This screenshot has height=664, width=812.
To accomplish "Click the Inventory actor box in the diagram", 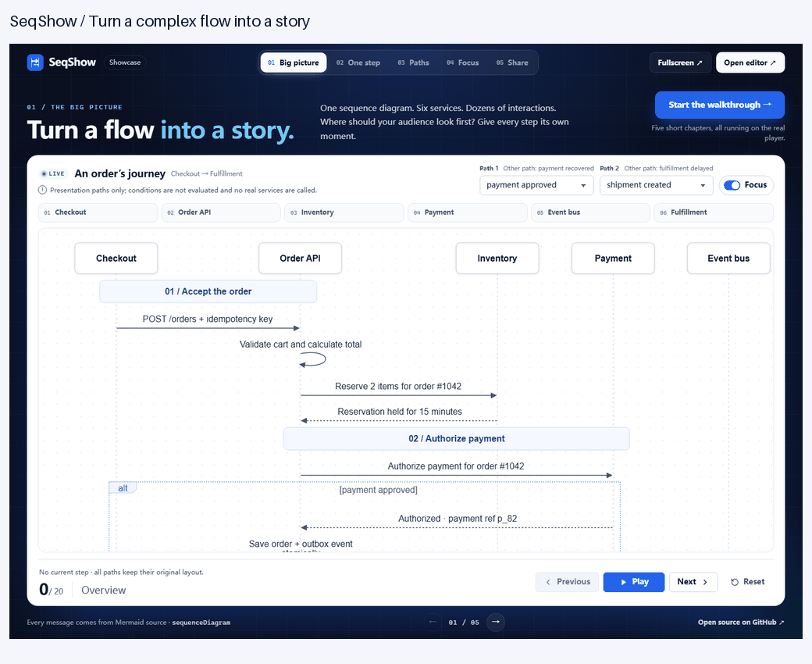I will pyautogui.click(x=497, y=258).
